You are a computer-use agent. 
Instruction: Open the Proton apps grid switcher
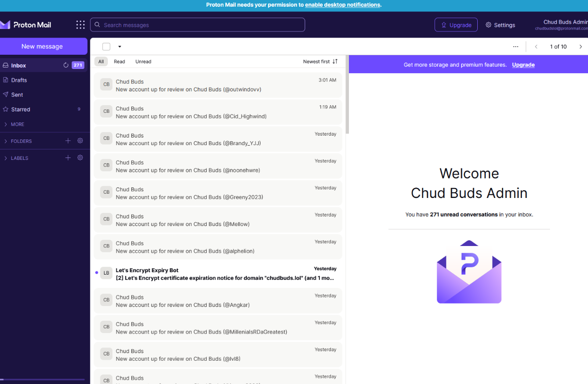[80, 25]
